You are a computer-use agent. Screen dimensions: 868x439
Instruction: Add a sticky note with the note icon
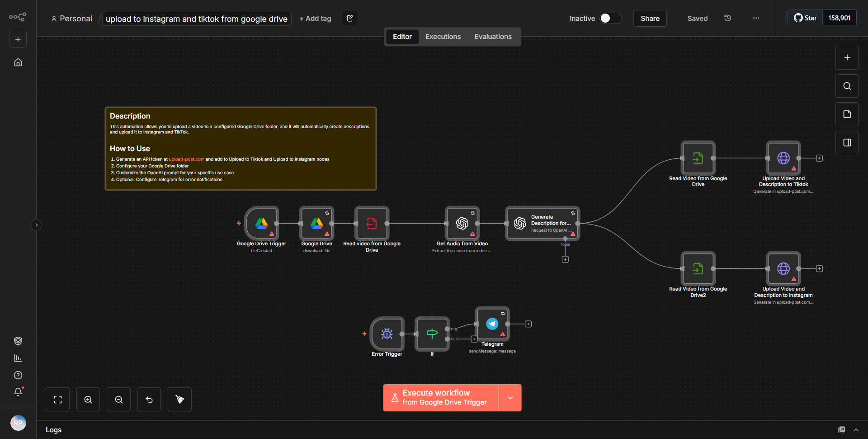pyautogui.click(x=847, y=114)
